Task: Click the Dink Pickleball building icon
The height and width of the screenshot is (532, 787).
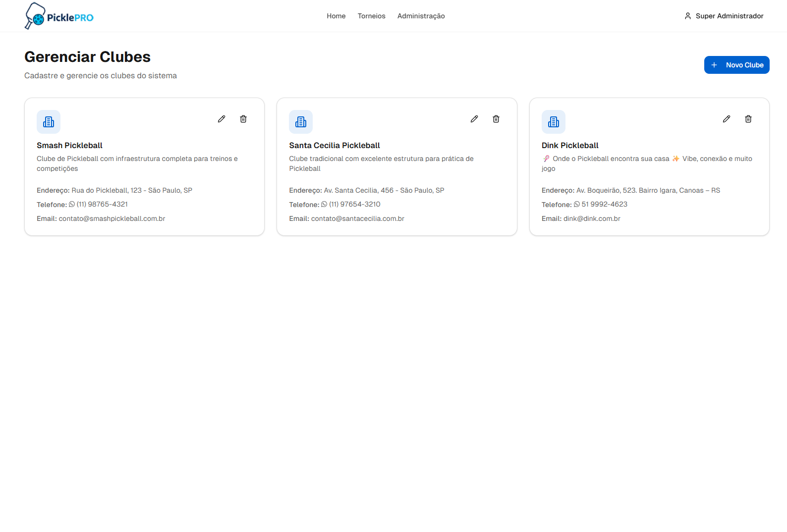Action: (x=554, y=122)
